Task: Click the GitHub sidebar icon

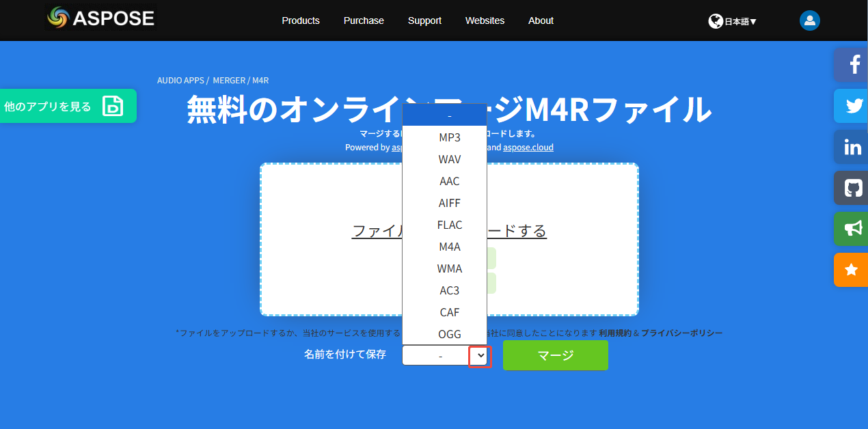Action: 851,188
